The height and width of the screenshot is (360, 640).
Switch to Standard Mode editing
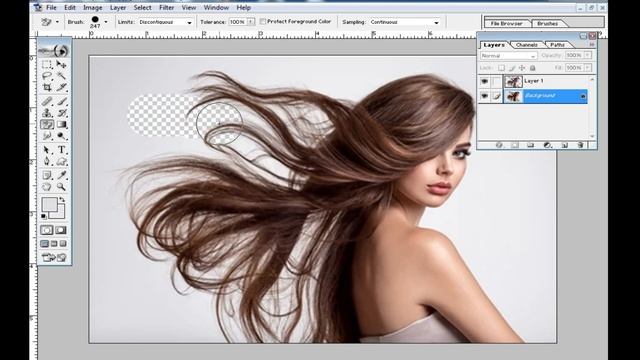coord(47,230)
